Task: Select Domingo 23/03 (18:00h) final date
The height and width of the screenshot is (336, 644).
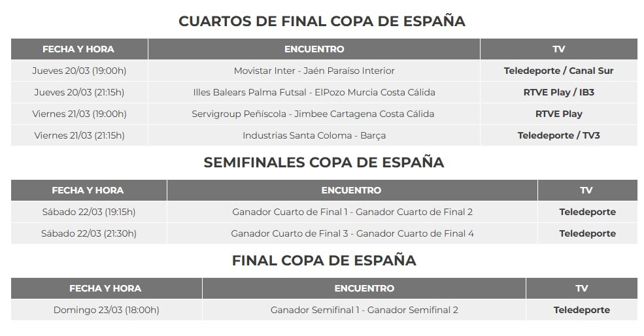Action: coord(107,310)
